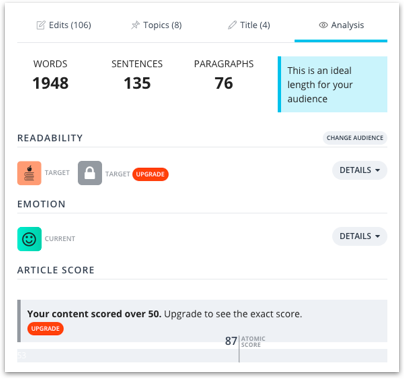Expand the Readability DETAILS dropdown
Screen dimensions: 404x379
(x=359, y=170)
